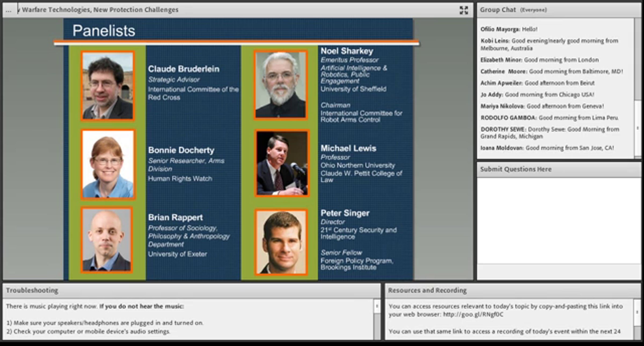The width and height of the screenshot is (644, 346).
Task: Click the goo.gl resources link
Action: tap(473, 314)
